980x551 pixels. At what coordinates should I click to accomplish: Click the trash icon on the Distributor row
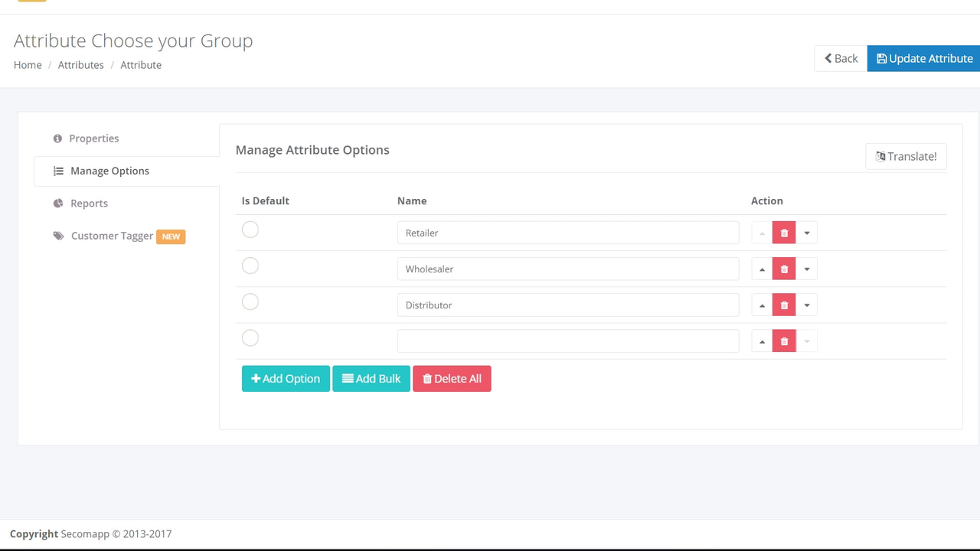point(784,304)
